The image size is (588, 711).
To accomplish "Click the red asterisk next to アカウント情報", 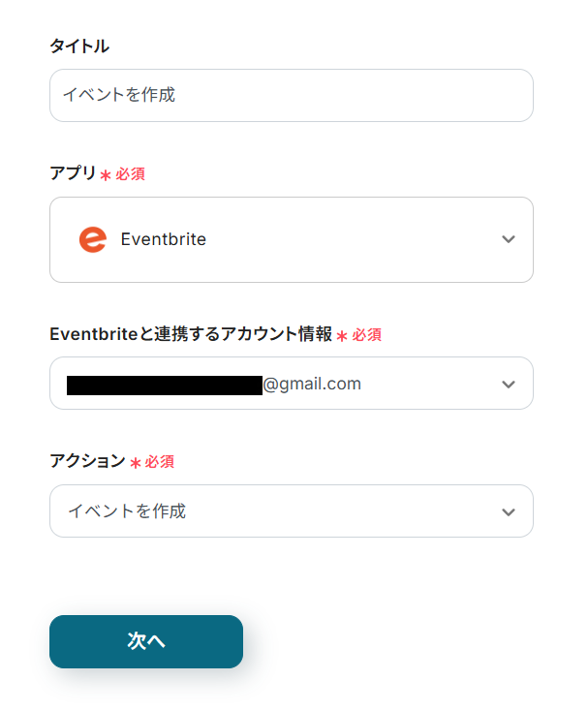I will [342, 336].
